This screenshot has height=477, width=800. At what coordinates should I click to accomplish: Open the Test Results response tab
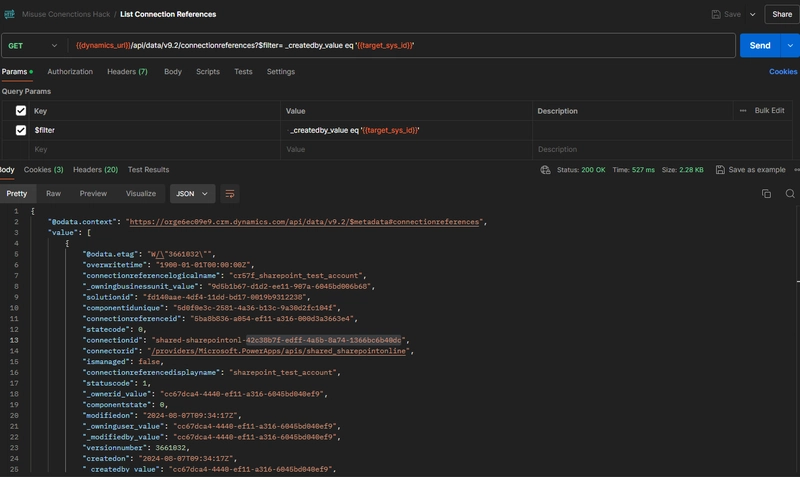[x=148, y=170]
